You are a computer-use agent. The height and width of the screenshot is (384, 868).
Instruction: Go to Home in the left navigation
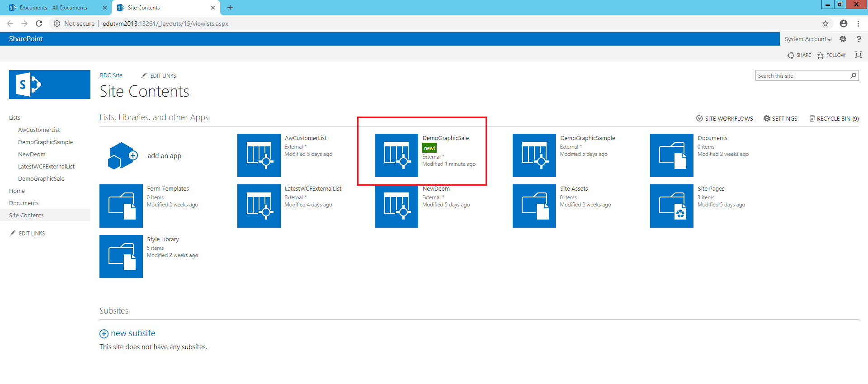[x=17, y=191]
